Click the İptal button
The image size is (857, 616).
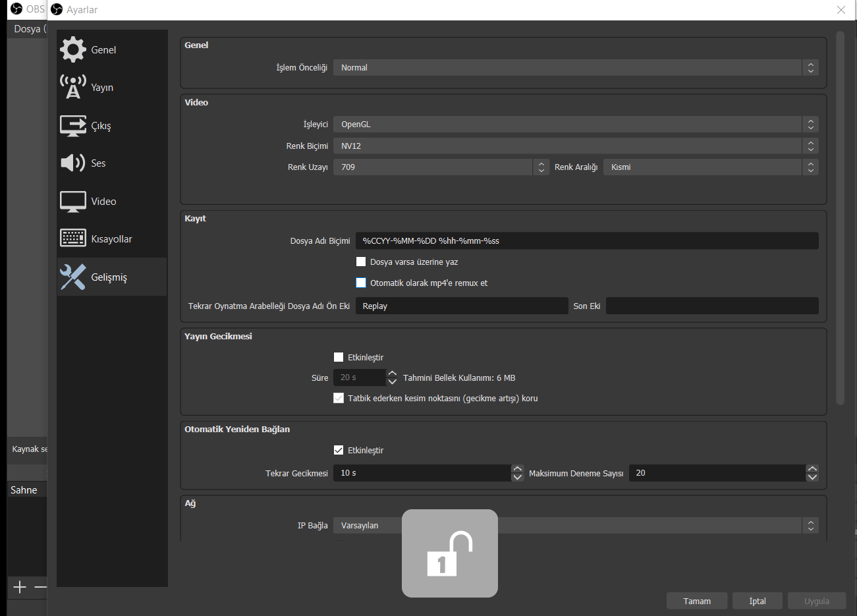[758, 601]
